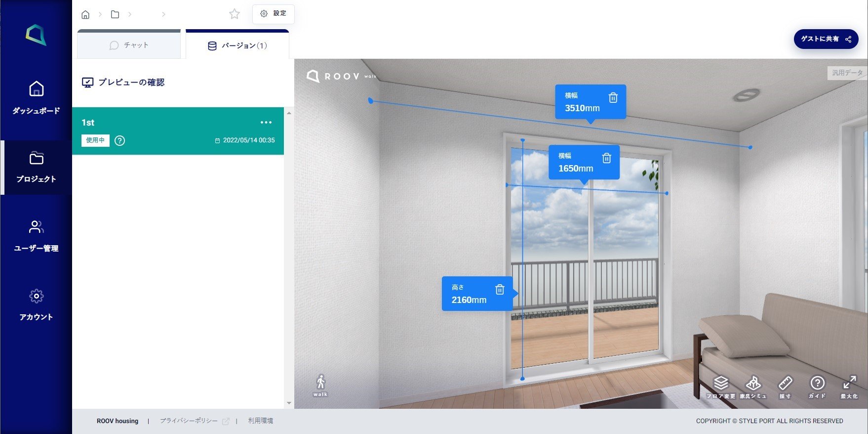Maximize the 3D viewer with 最大化
Image resolution: width=868 pixels, height=434 pixels.
[849, 386]
